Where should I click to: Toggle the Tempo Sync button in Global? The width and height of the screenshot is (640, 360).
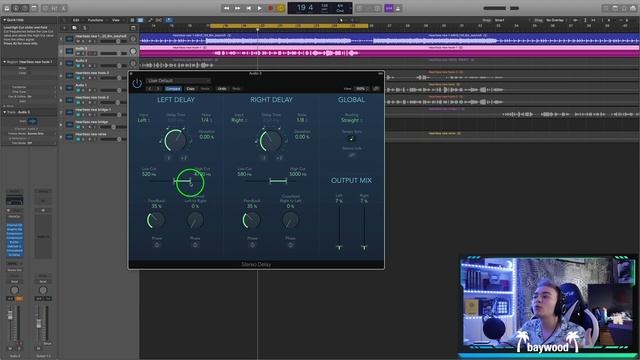[x=351, y=138]
